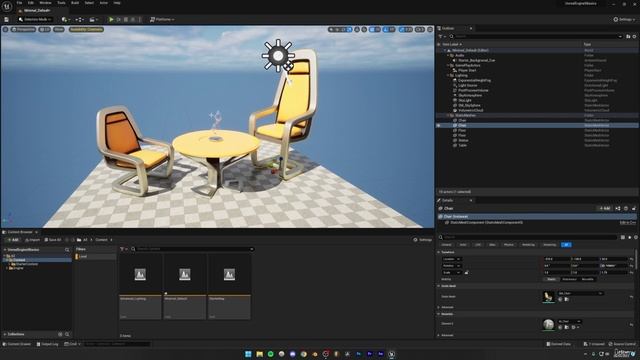
Task: Click the Import button in Content Browser
Action: click(32, 240)
